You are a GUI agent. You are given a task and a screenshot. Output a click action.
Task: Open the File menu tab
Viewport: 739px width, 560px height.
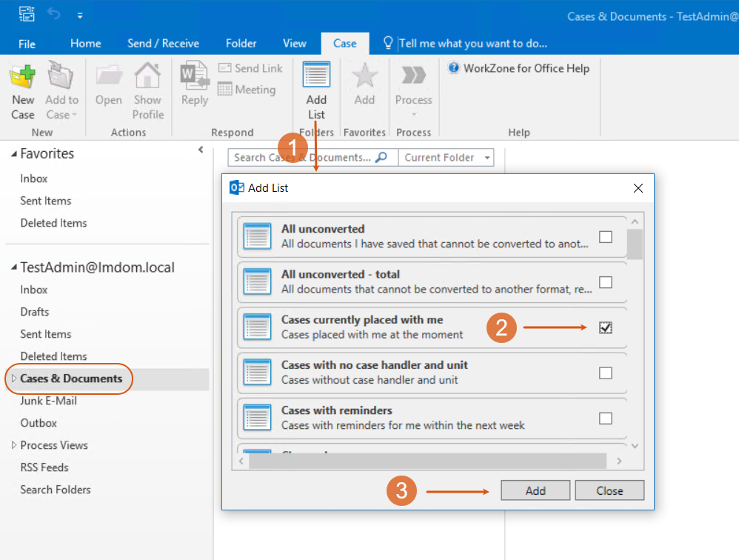[x=27, y=44]
